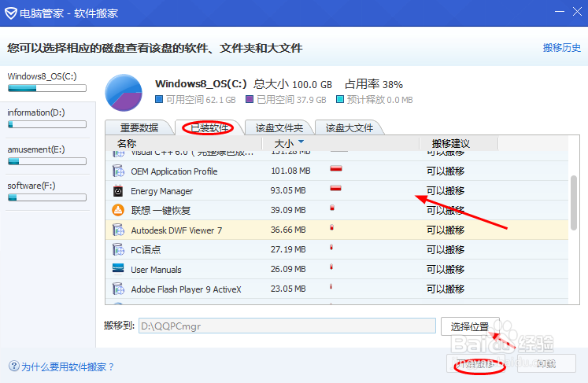This screenshot has height=383, width=588.
Task: Open 为什么要用软件搬家 help link
Action: tap(68, 366)
